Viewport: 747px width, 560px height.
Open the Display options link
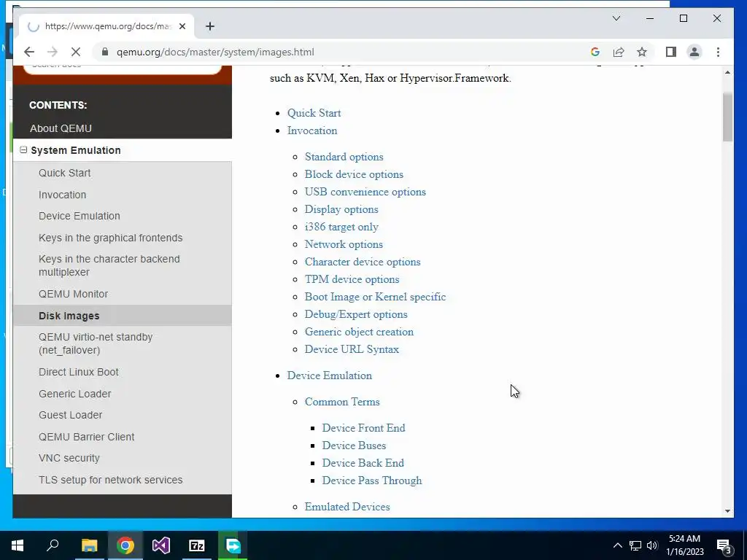[341, 209]
